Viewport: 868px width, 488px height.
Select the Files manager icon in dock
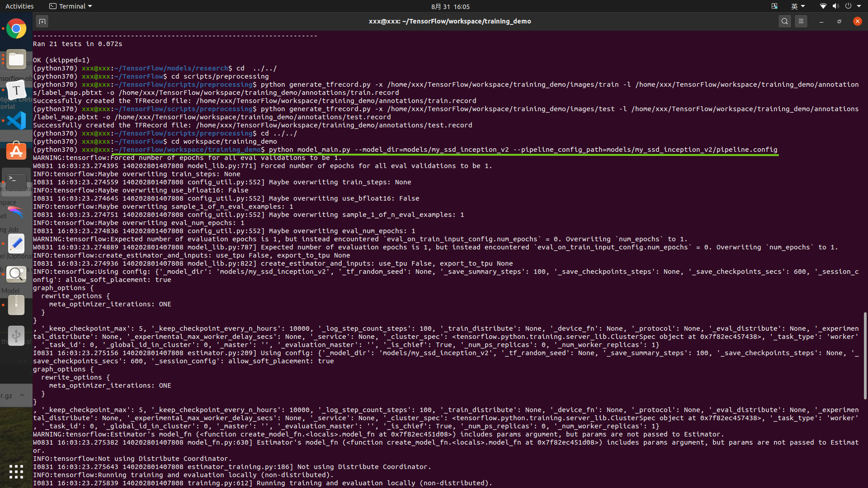pos(16,59)
